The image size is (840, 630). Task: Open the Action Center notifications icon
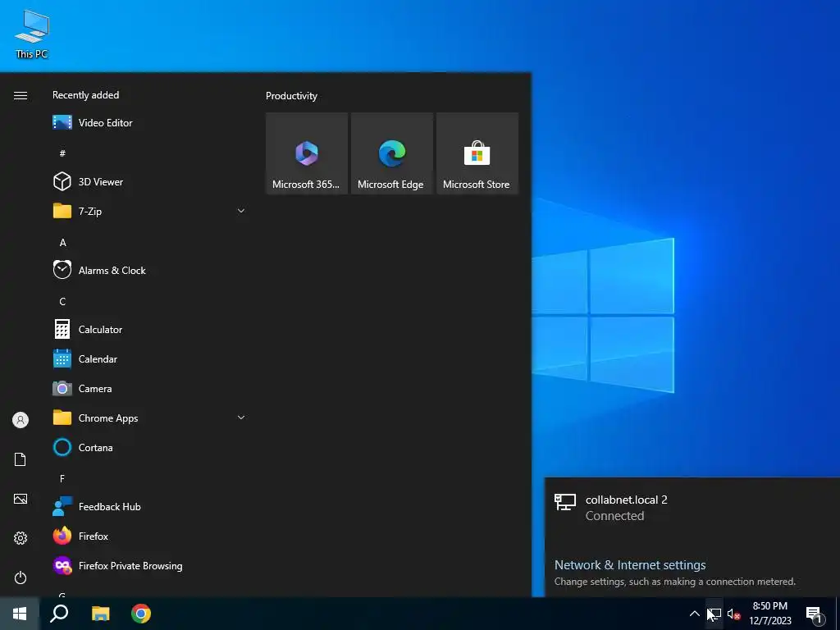[x=815, y=614]
